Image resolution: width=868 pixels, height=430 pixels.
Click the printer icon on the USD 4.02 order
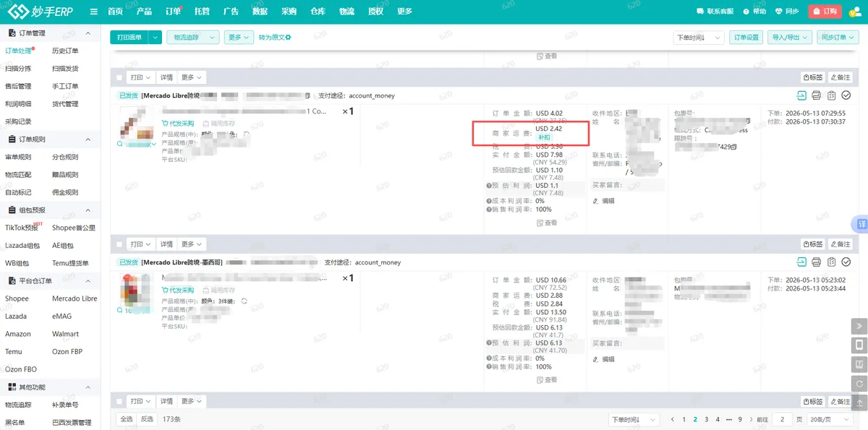point(817,95)
